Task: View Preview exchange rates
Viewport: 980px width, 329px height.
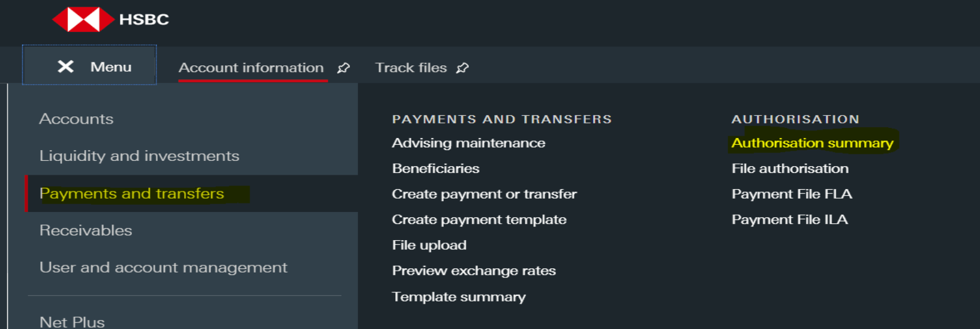Action: pyautogui.click(x=473, y=271)
